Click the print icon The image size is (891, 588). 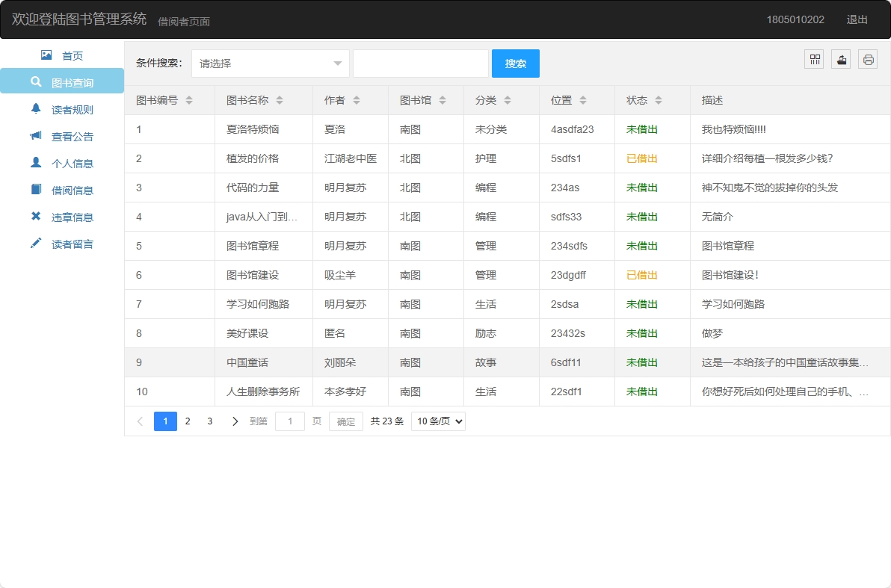pyautogui.click(x=868, y=59)
